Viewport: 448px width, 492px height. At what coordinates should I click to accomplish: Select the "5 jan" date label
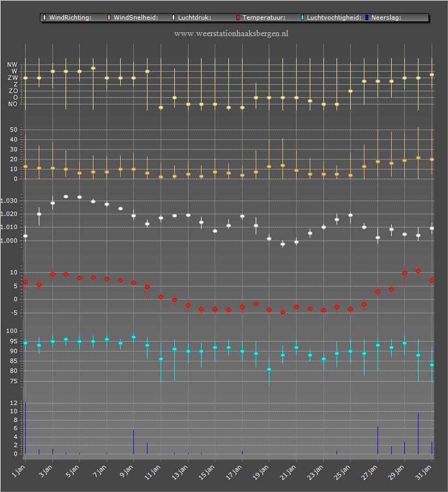pos(73,471)
